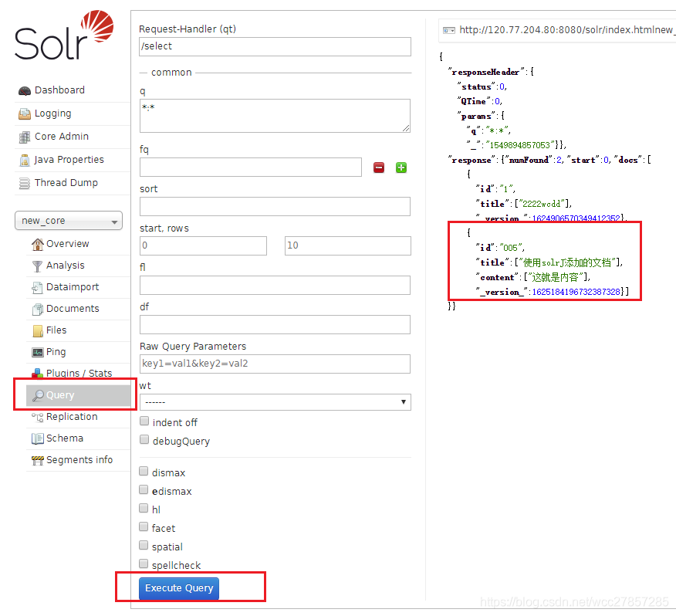The width and height of the screenshot is (676, 616).
Task: Open the new_core core selector dropdown
Action: (x=69, y=221)
